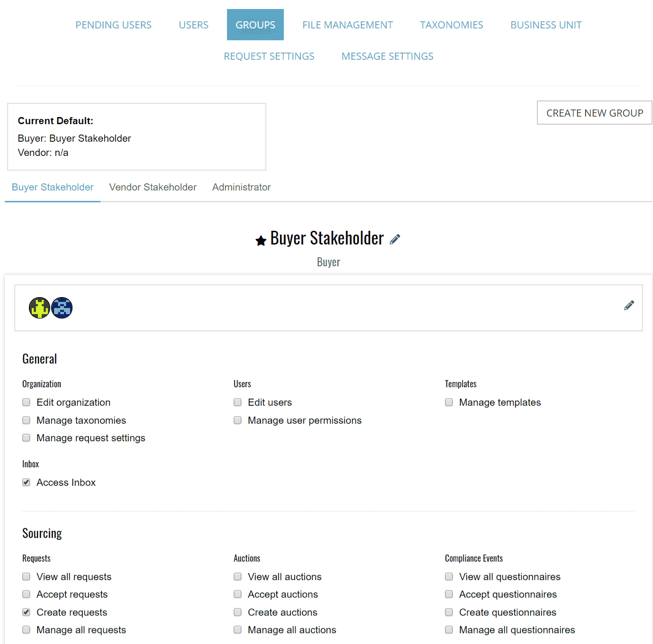
Task: Toggle Accept questionnaires checkbox
Action: click(449, 594)
